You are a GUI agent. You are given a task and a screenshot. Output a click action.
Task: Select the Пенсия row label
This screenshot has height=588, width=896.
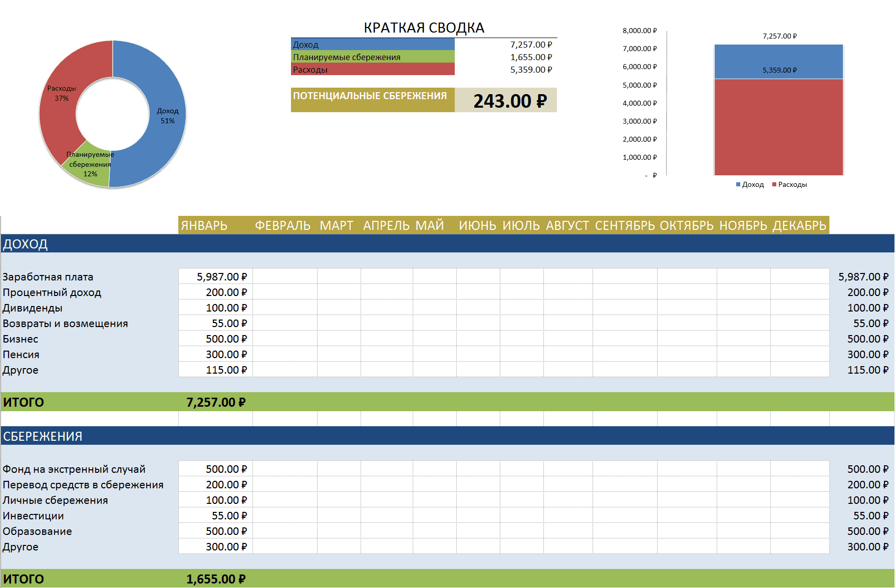(x=21, y=354)
